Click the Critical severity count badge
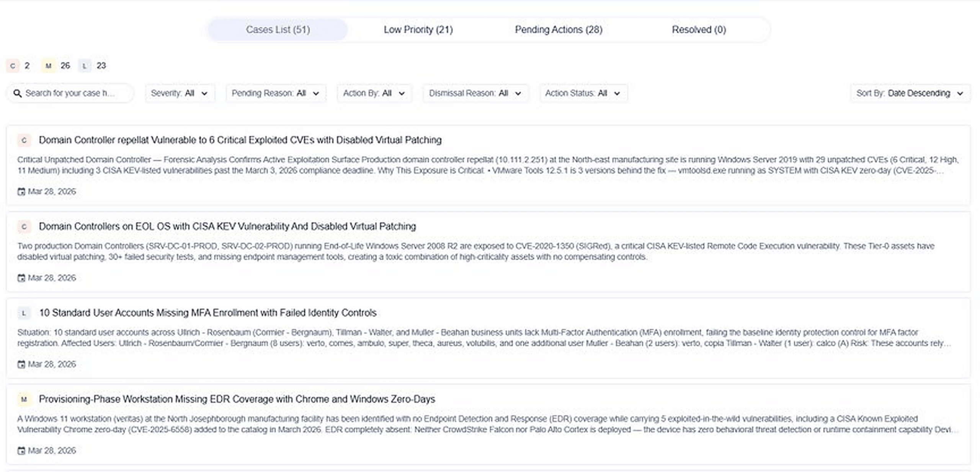 point(13,66)
